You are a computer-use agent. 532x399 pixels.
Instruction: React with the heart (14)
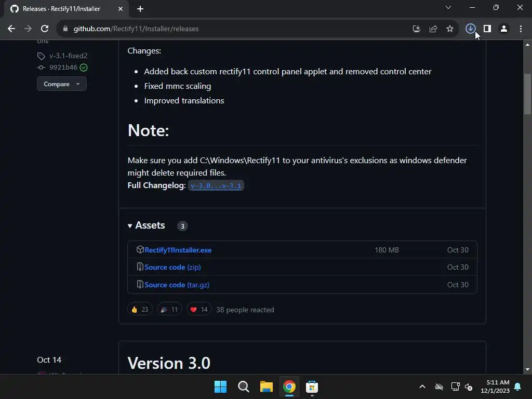pyautogui.click(x=199, y=310)
